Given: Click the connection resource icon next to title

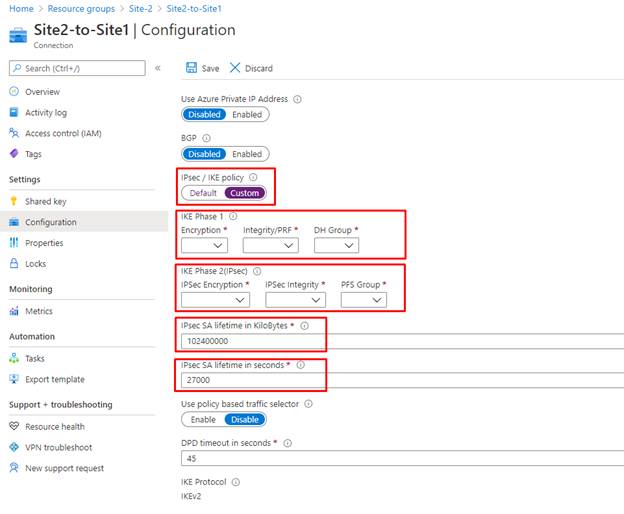Looking at the screenshot, I should coord(18,35).
